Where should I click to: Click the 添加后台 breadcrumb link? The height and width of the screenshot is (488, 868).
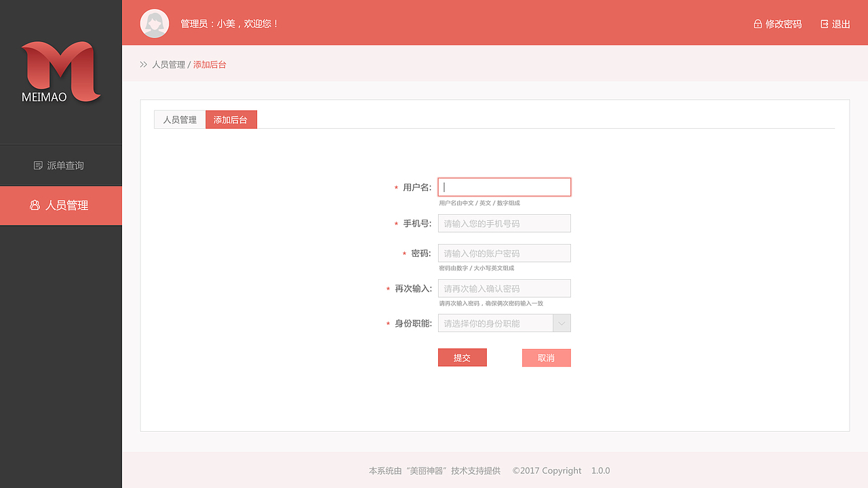point(209,64)
